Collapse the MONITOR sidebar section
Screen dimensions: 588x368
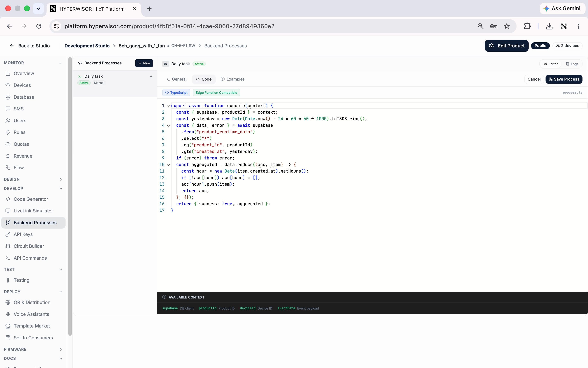click(x=61, y=63)
